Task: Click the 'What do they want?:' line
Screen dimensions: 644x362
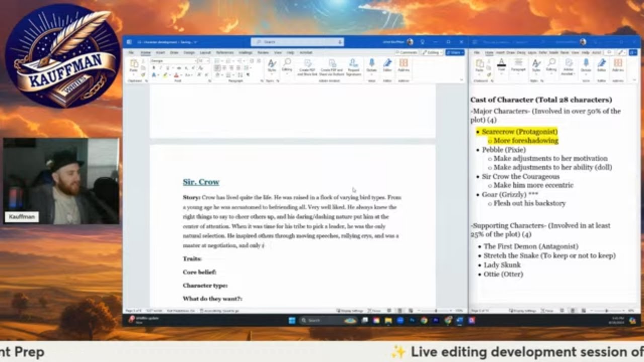Action: point(212,299)
